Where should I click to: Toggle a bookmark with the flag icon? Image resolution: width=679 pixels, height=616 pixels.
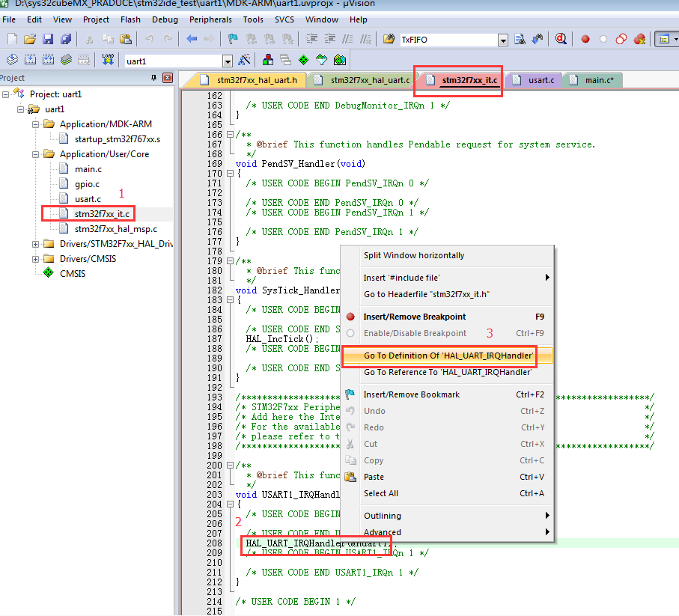tap(233, 39)
